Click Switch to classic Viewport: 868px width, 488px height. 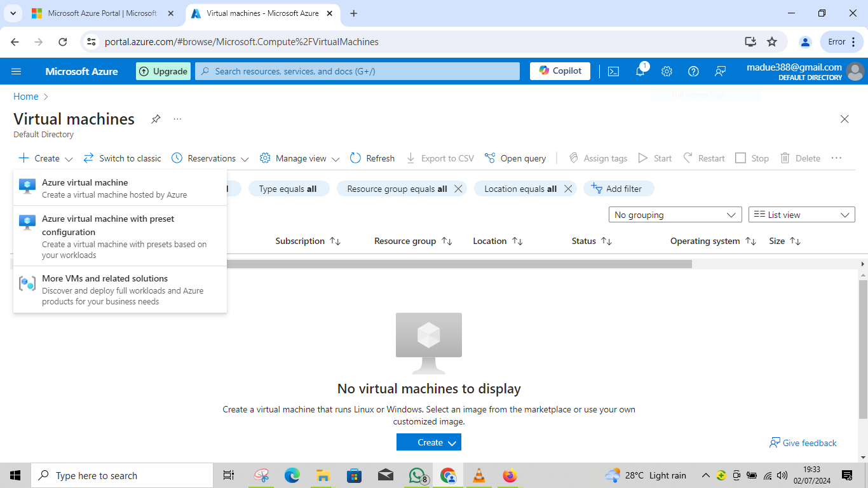(x=123, y=158)
